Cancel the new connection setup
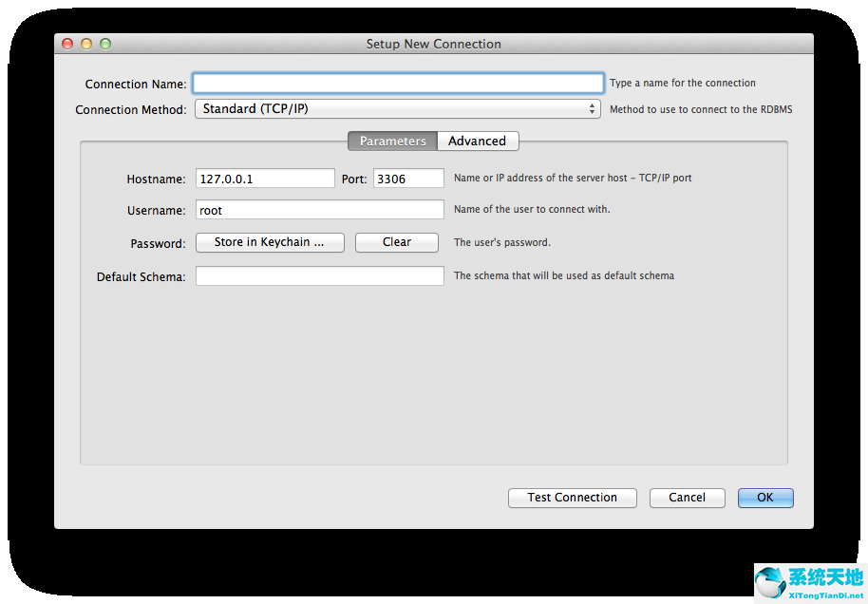This screenshot has width=868, height=604. (687, 497)
